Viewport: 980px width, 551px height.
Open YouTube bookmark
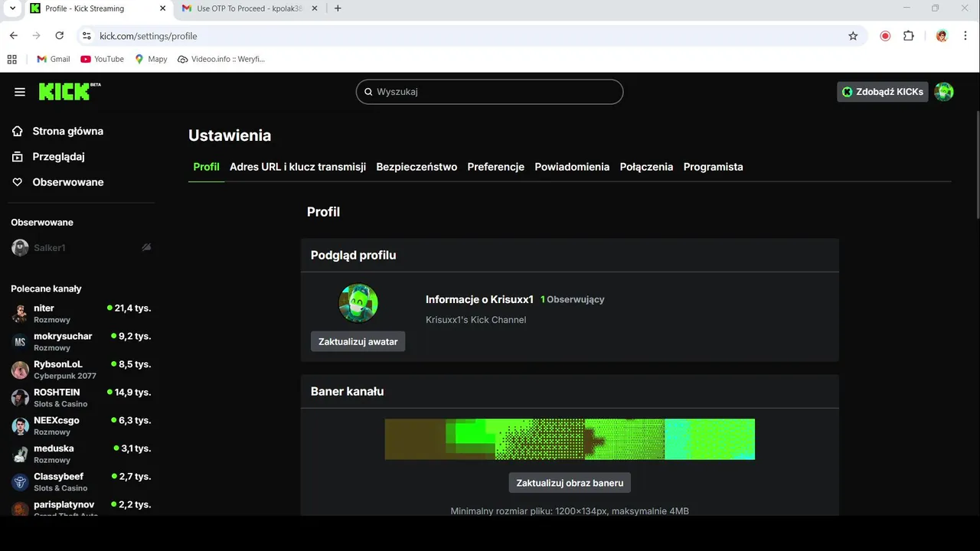(x=102, y=59)
